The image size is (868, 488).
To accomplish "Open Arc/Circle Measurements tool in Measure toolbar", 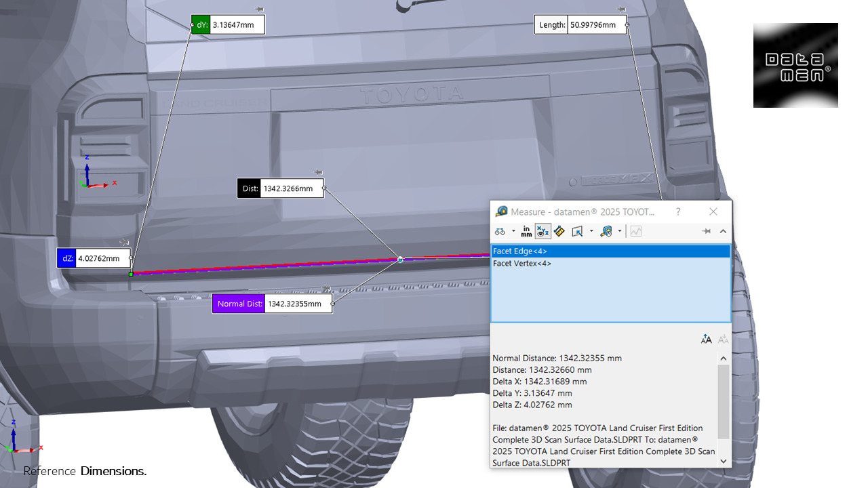I will click(500, 231).
